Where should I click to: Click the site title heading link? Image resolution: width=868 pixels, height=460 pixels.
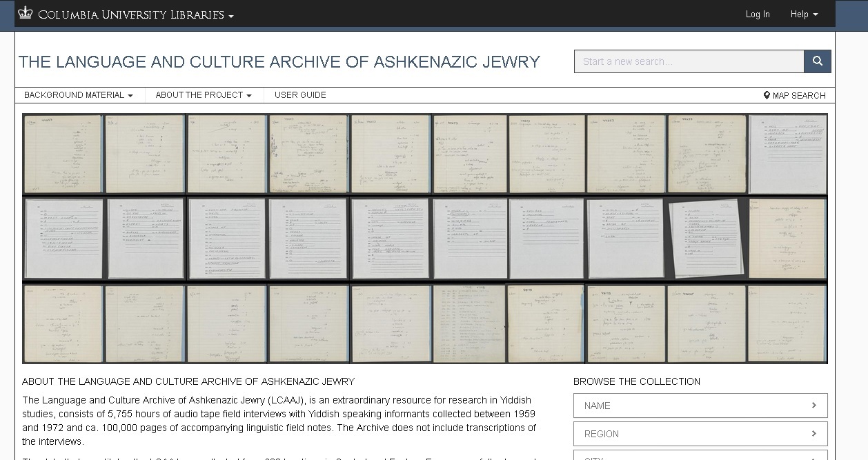point(279,62)
